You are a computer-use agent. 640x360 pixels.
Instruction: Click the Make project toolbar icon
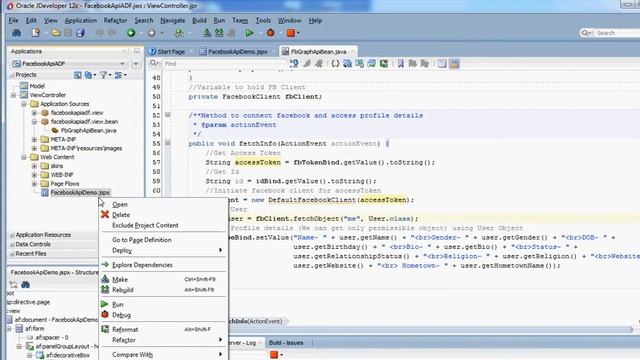(207, 33)
